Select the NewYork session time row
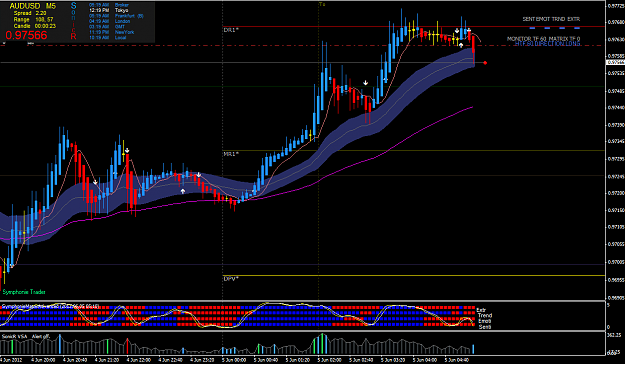 click(x=111, y=32)
